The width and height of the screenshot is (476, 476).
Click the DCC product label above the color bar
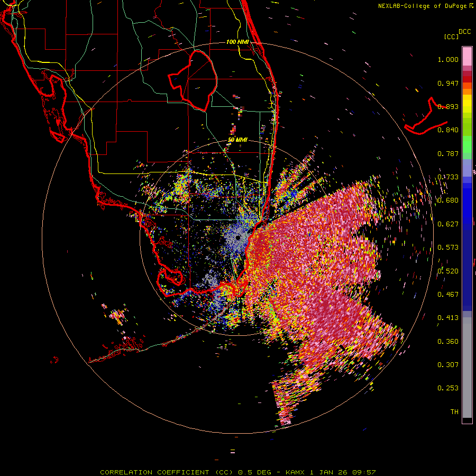pyautogui.click(x=464, y=32)
